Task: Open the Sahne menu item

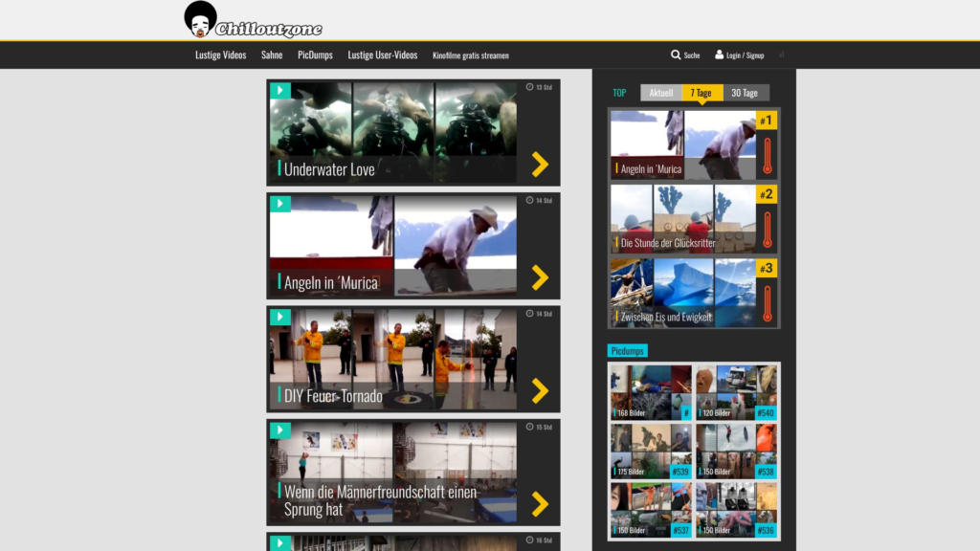Action: tap(272, 55)
